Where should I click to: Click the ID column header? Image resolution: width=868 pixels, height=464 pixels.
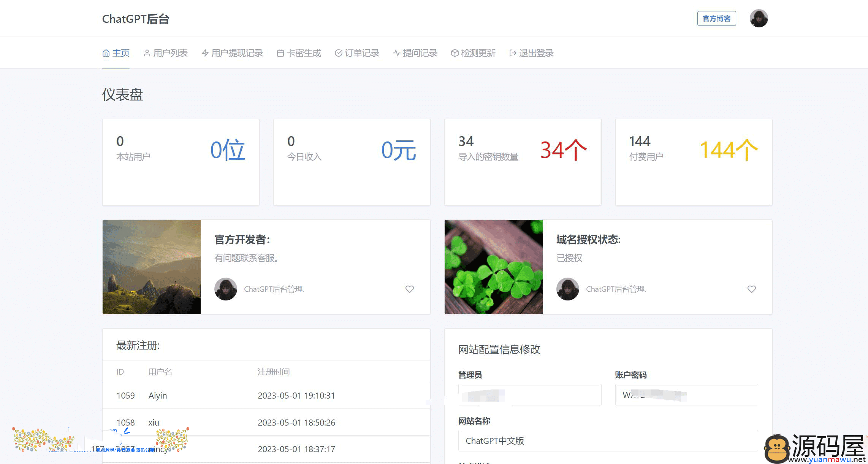[x=120, y=372]
